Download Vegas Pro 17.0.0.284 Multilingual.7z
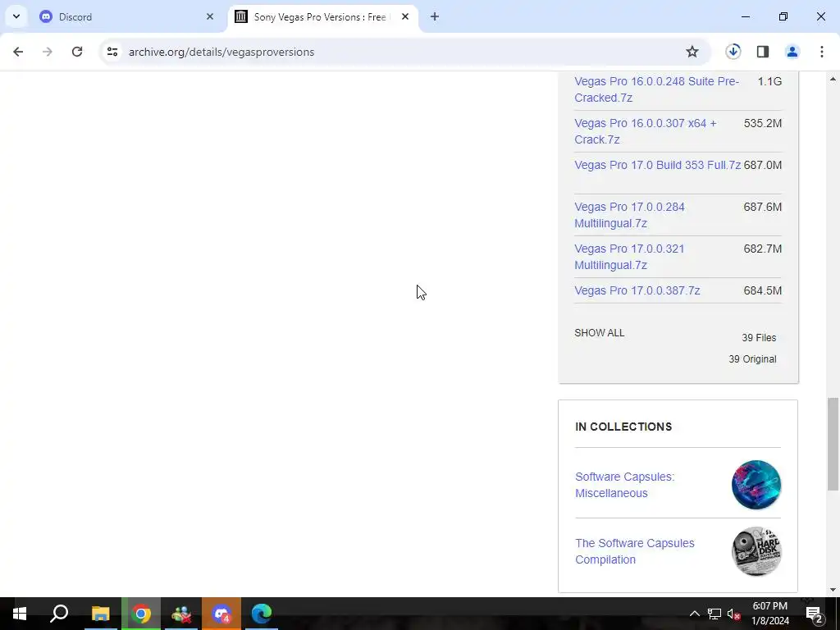The image size is (840, 630). (629, 215)
